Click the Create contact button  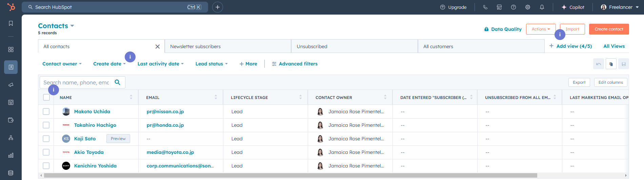609,29
